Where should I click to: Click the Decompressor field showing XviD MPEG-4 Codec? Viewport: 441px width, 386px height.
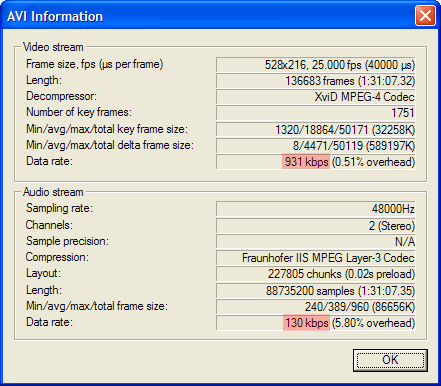[315, 97]
